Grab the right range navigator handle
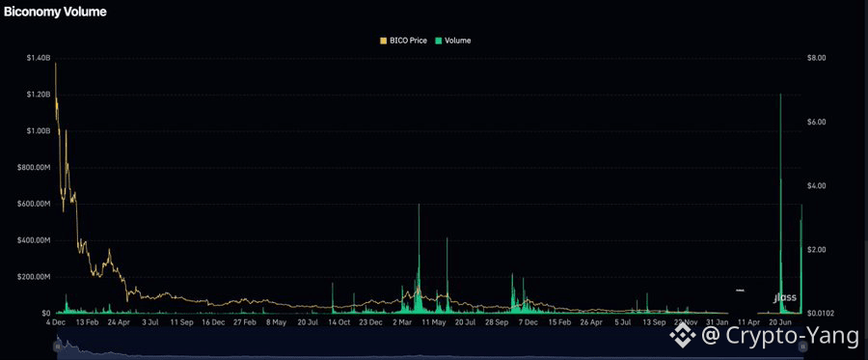 pos(803,346)
